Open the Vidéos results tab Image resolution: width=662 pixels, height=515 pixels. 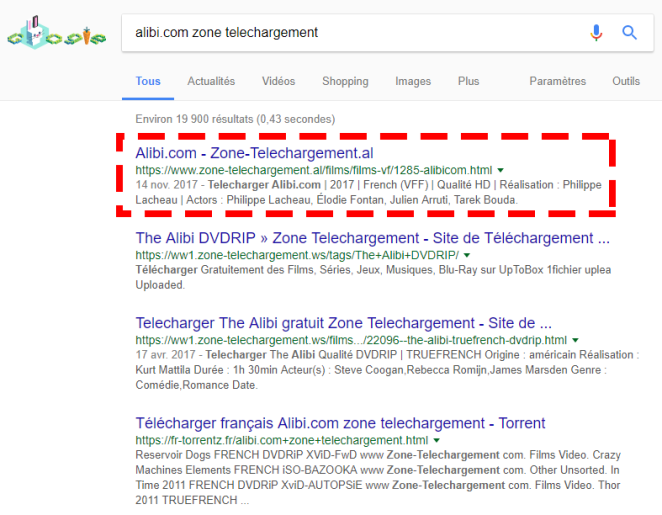pos(278,82)
